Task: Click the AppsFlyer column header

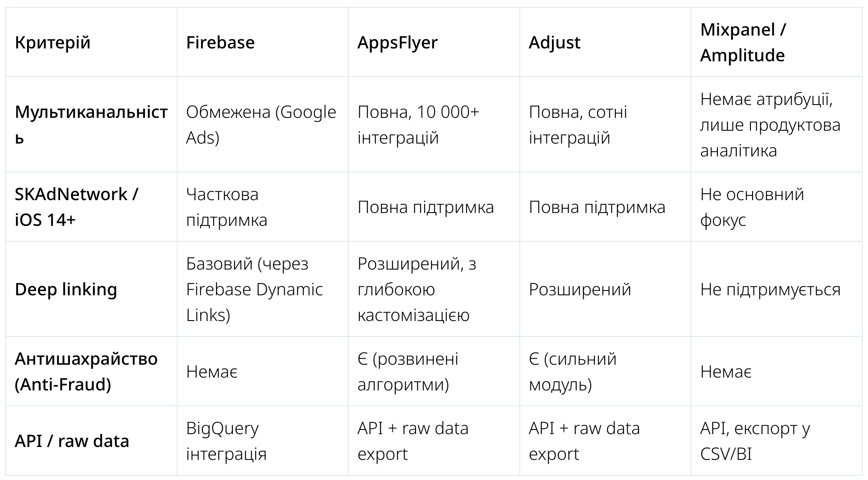Action: [x=398, y=43]
